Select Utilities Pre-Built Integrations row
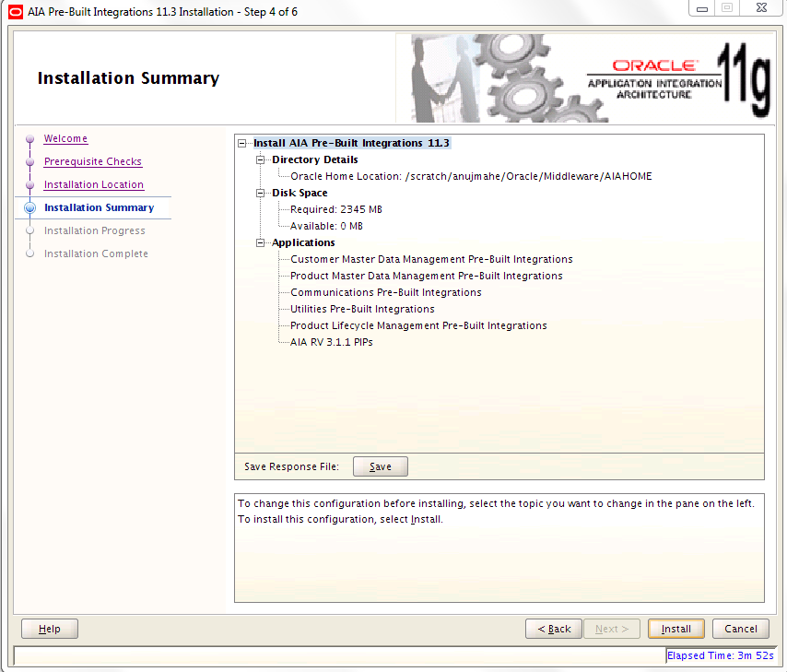 362,309
